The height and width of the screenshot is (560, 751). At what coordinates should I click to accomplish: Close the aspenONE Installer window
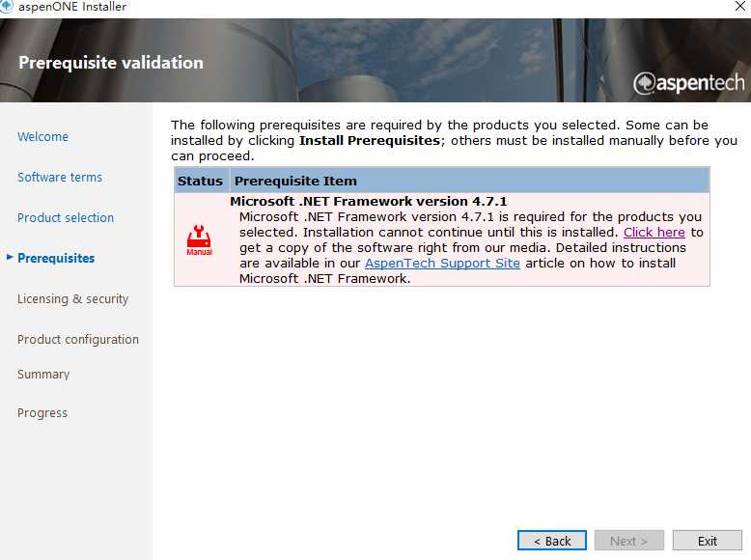(x=740, y=6)
